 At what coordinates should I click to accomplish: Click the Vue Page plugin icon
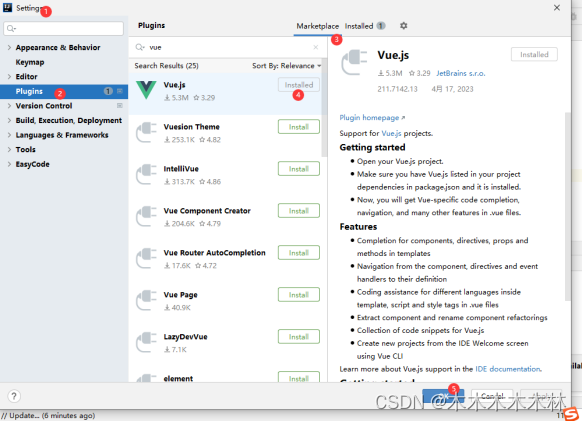(146, 300)
